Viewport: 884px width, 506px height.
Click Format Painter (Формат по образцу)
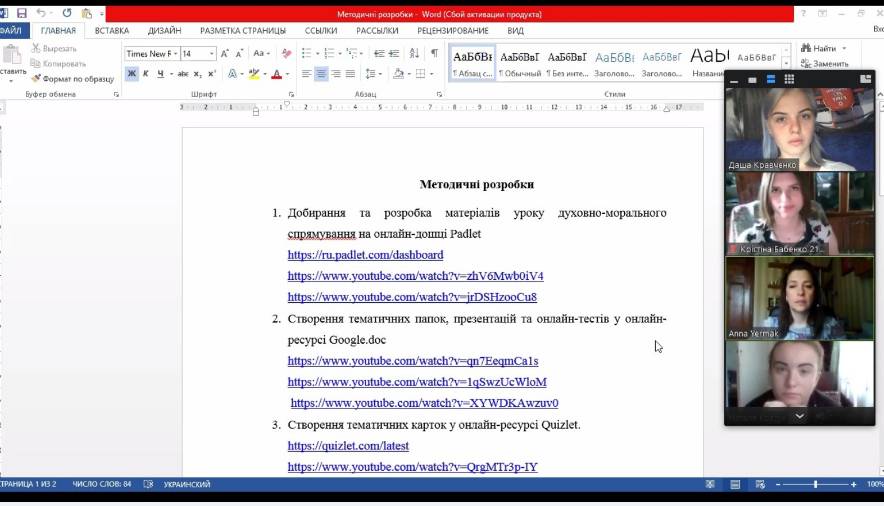tap(72, 78)
